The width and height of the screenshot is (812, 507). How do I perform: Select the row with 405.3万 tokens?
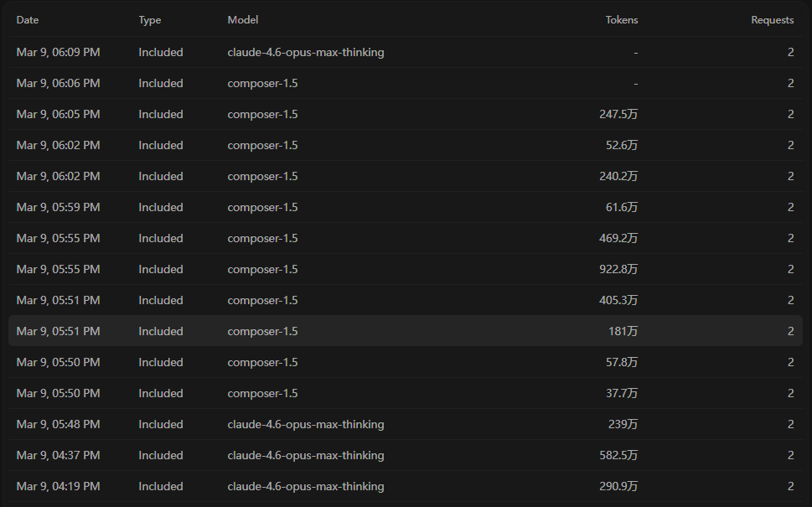[x=406, y=300]
